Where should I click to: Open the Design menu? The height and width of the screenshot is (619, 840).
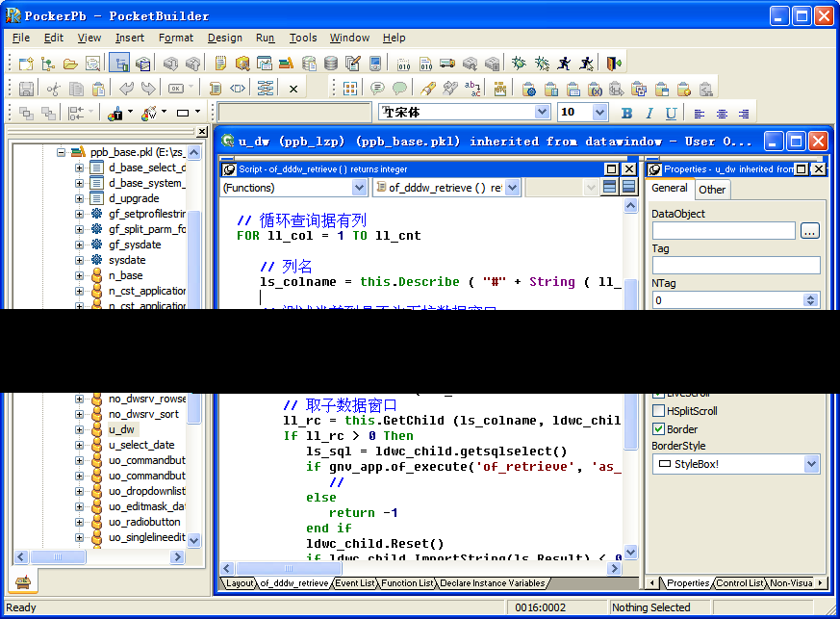tap(225, 39)
